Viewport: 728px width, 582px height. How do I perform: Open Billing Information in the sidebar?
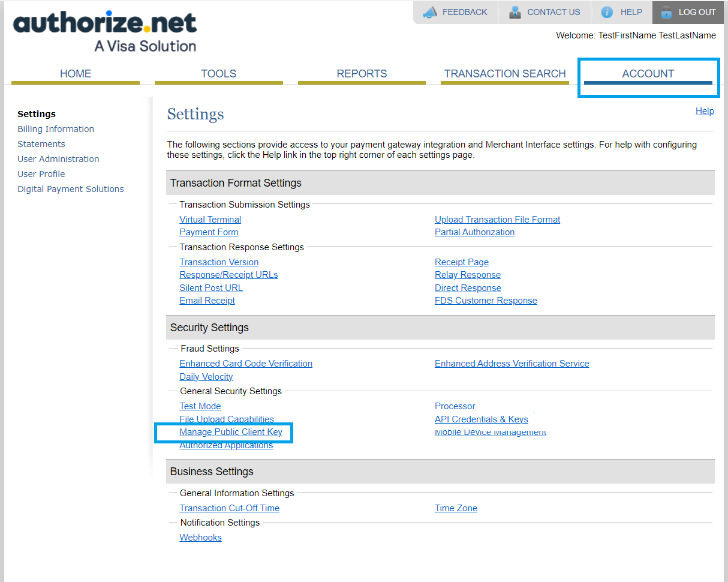click(x=56, y=129)
